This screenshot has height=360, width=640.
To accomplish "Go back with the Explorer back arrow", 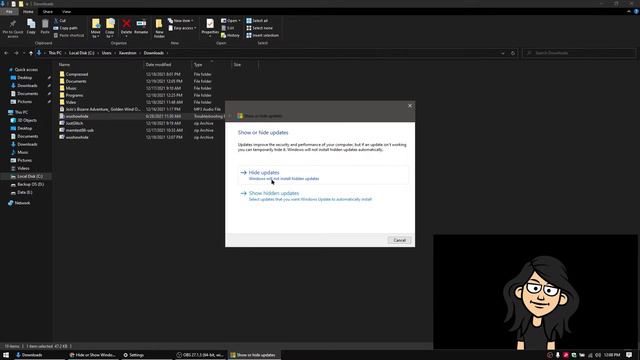I will [x=6, y=53].
